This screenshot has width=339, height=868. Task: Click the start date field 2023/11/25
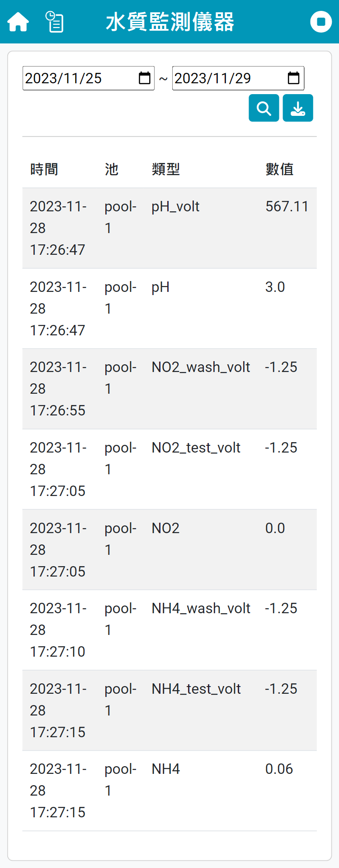pyautogui.click(x=77, y=78)
